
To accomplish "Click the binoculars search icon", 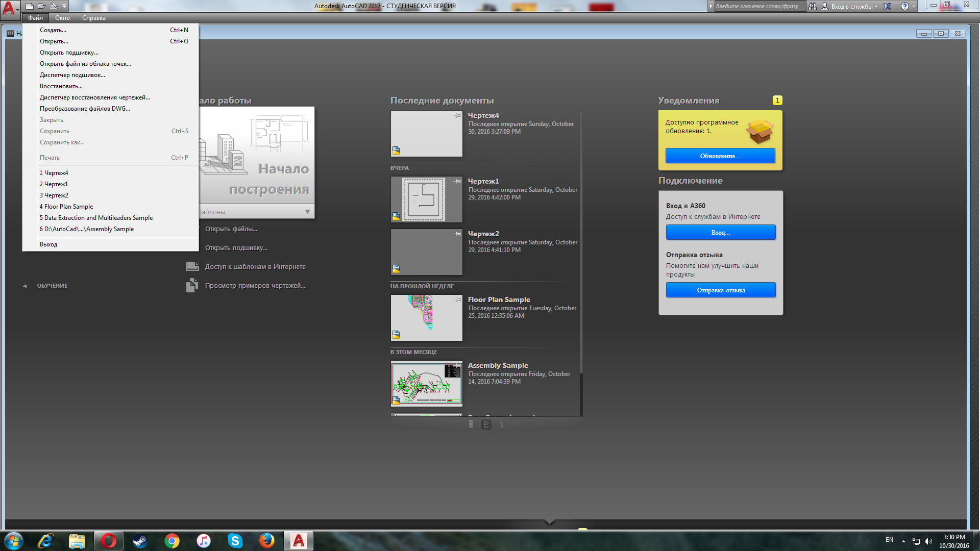I will (813, 6).
